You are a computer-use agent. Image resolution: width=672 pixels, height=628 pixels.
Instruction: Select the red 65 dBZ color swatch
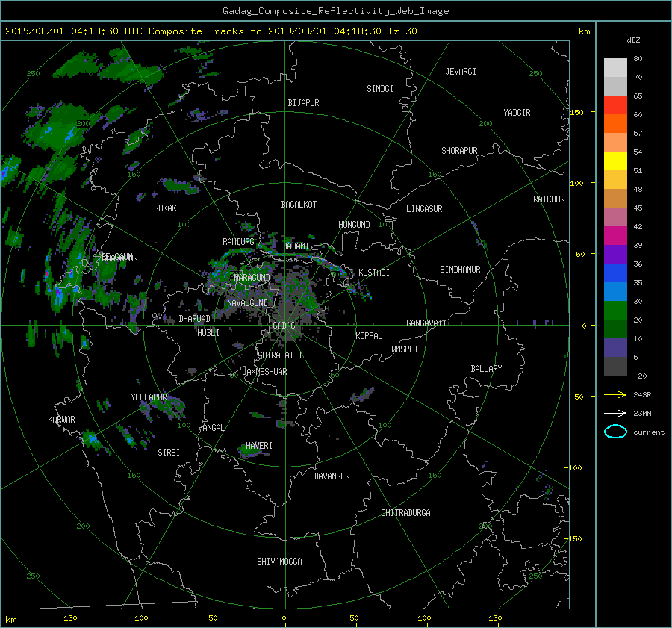coord(615,105)
